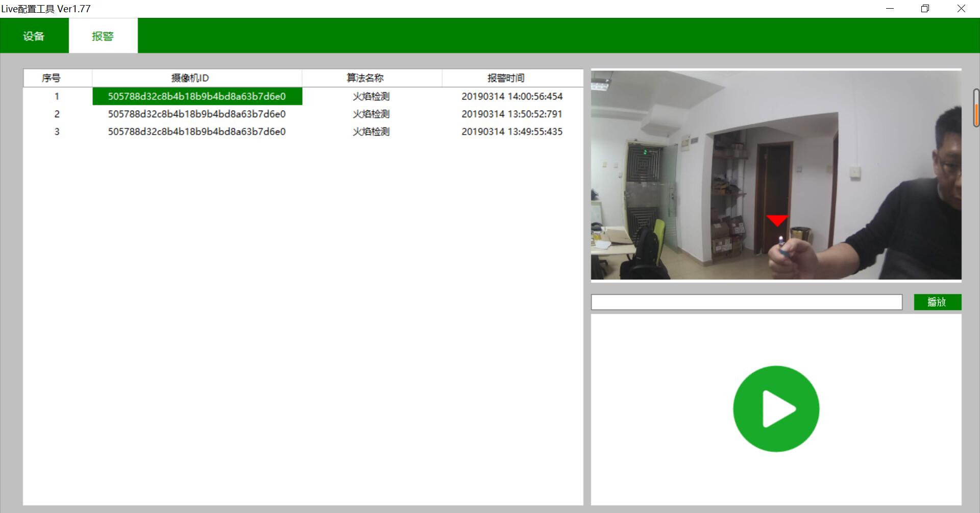Minimize the Live配置工具 window
This screenshot has width=980, height=513.
tap(890, 9)
